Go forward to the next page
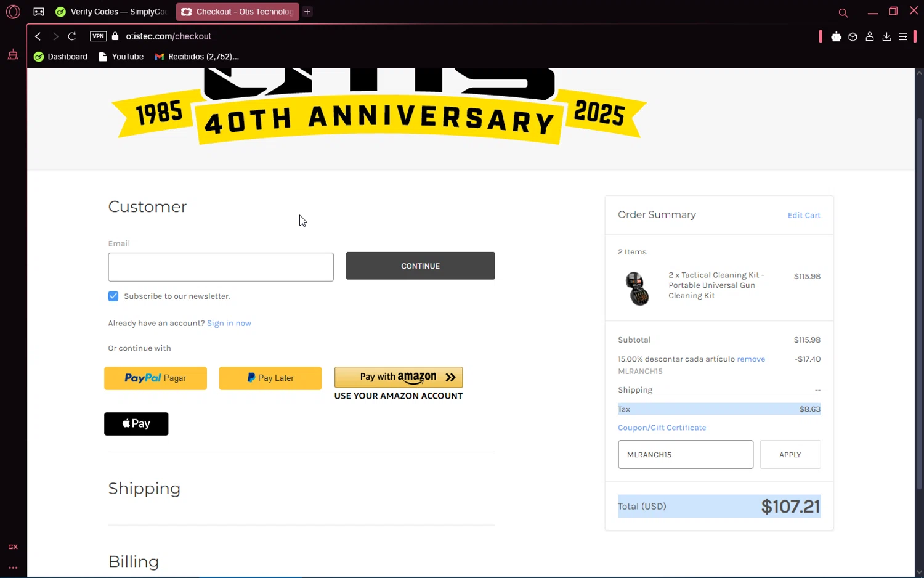 (x=55, y=36)
